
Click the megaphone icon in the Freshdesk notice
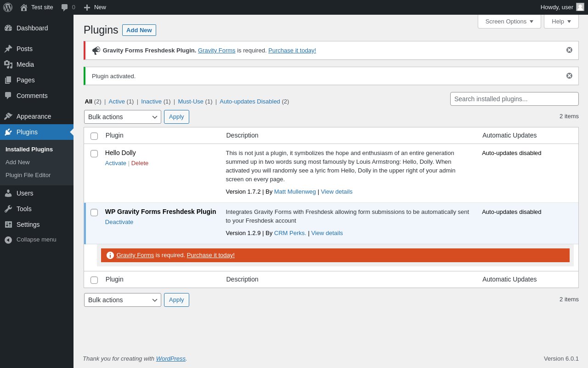[96, 51]
